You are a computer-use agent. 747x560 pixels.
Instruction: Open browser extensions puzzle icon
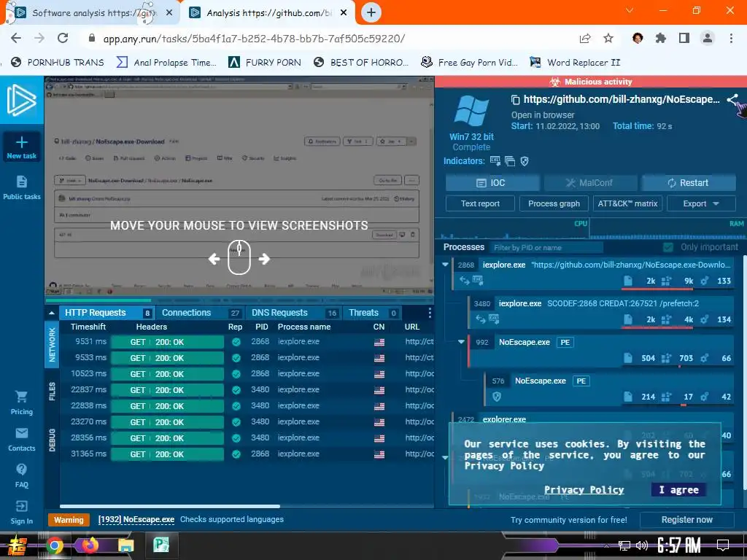pos(660,38)
